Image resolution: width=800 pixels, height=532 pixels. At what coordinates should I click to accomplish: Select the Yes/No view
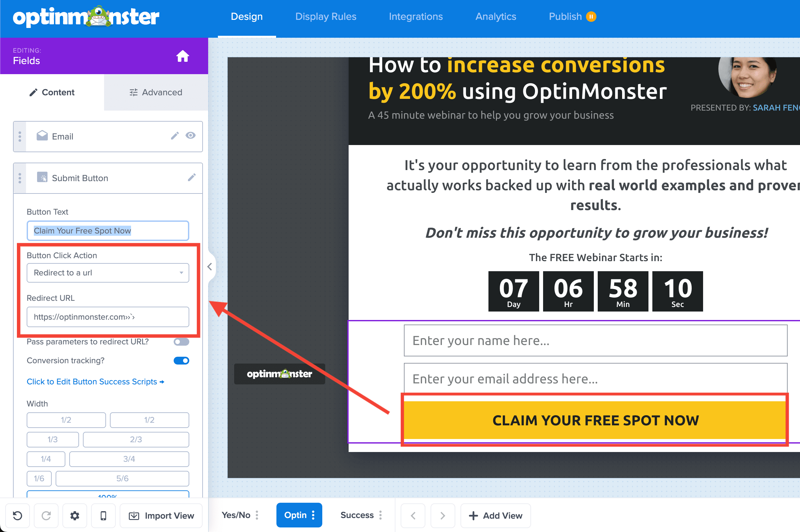click(236, 515)
